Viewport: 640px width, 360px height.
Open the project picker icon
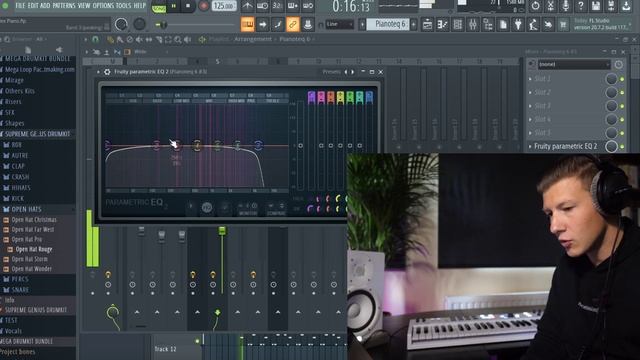point(503,25)
